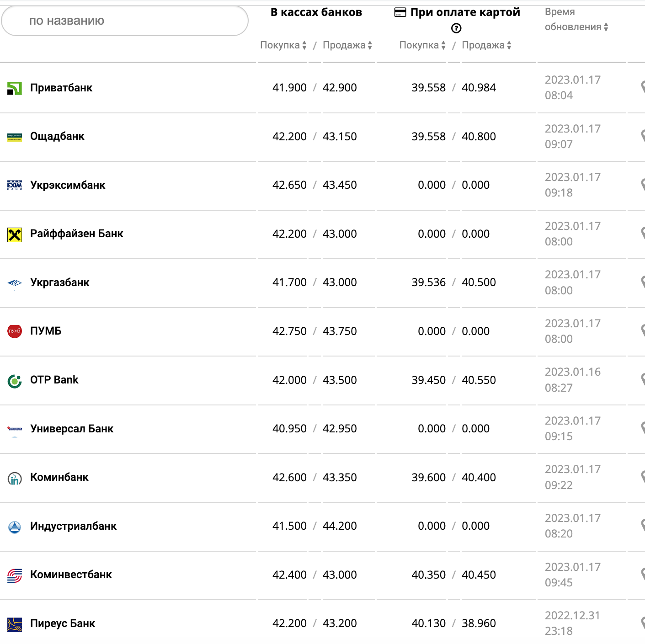Click the Piraeus Bank logo icon
The height and width of the screenshot is (644, 645).
15,624
